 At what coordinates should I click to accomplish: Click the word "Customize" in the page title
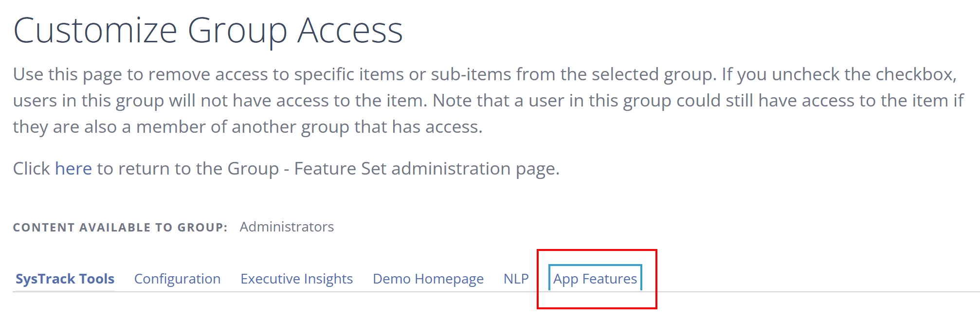95,31
